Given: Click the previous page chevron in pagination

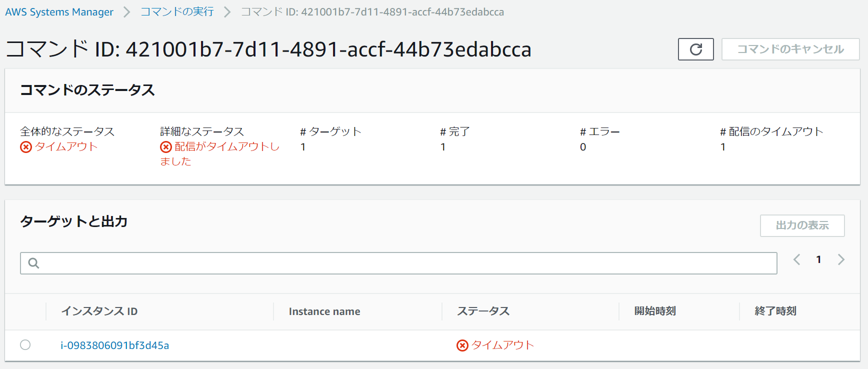Looking at the screenshot, I should (796, 259).
